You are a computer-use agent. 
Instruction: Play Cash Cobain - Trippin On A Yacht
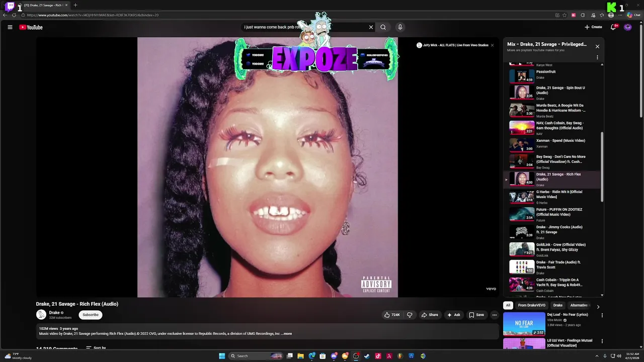point(552,285)
